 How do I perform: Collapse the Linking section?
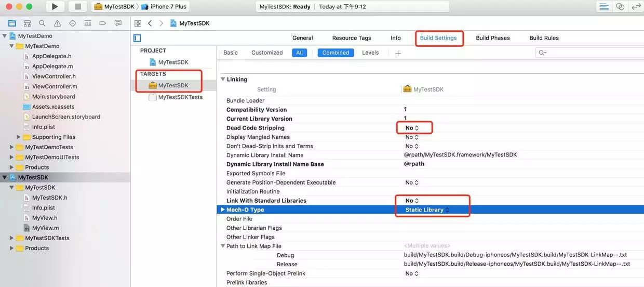tap(223, 80)
